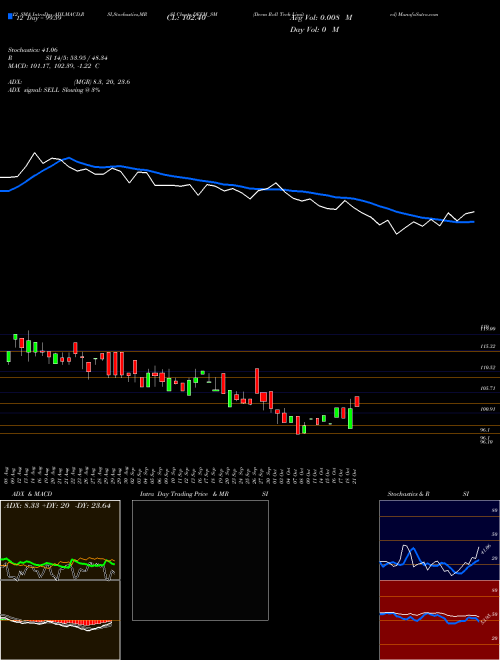Click the empty intraday trading price chart box
500x660 pixels.
[x=200, y=560]
